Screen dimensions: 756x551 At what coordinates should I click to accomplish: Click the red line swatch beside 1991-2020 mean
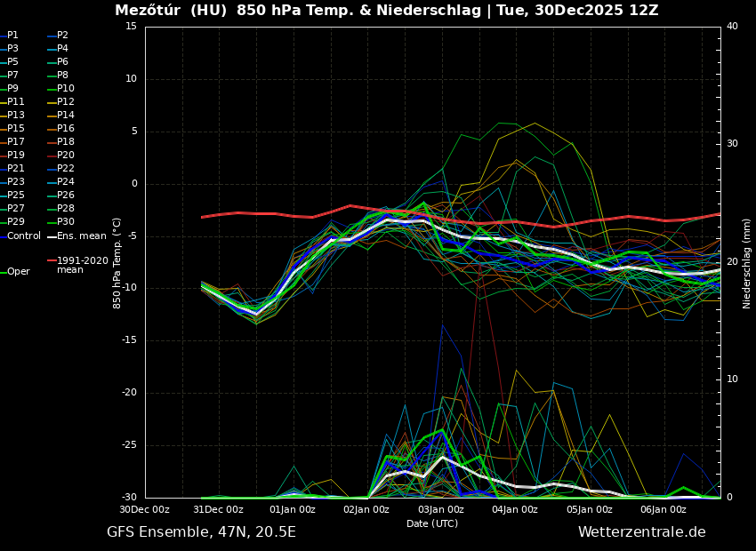[51, 261]
